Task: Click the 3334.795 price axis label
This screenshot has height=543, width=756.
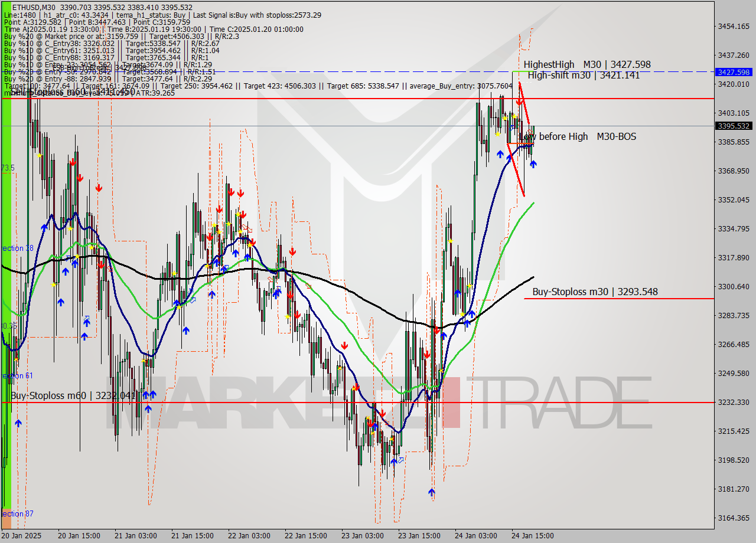Action: [x=733, y=228]
